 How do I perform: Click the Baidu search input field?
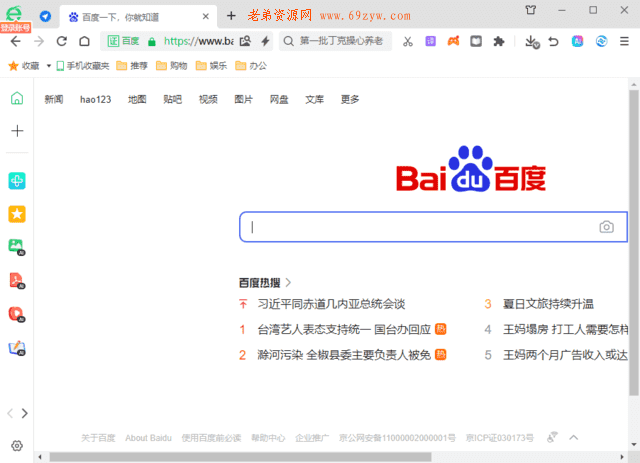pos(420,227)
